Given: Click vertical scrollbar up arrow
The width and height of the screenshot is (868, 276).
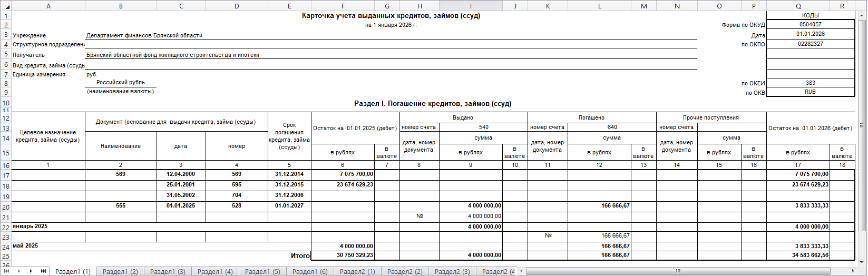Looking at the screenshot, I should (862, 15).
